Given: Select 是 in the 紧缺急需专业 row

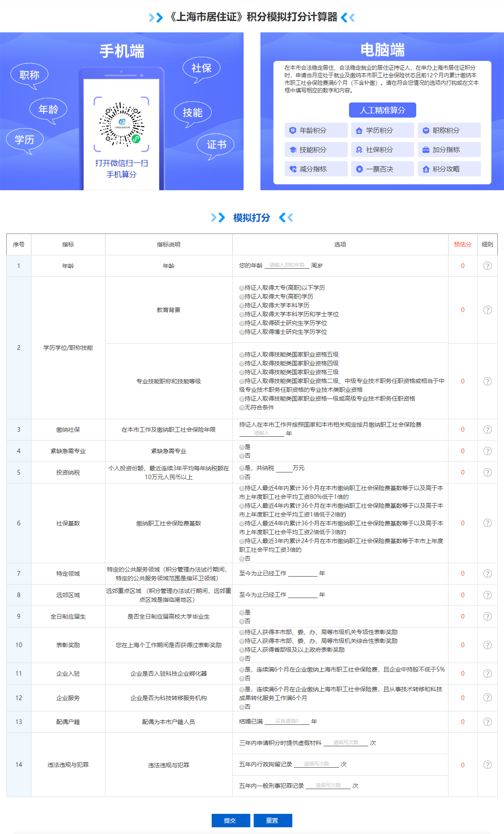Looking at the screenshot, I should click(x=242, y=447).
